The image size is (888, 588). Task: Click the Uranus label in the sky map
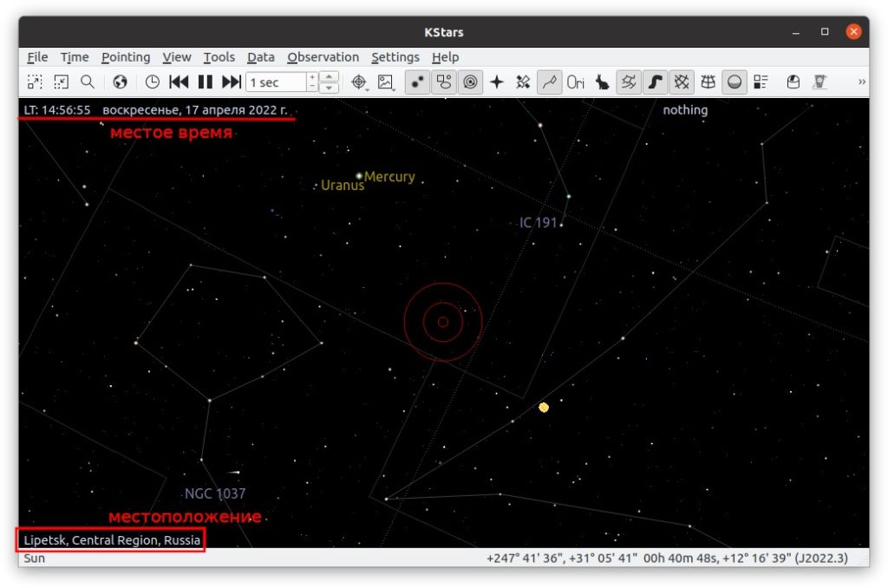tap(343, 186)
